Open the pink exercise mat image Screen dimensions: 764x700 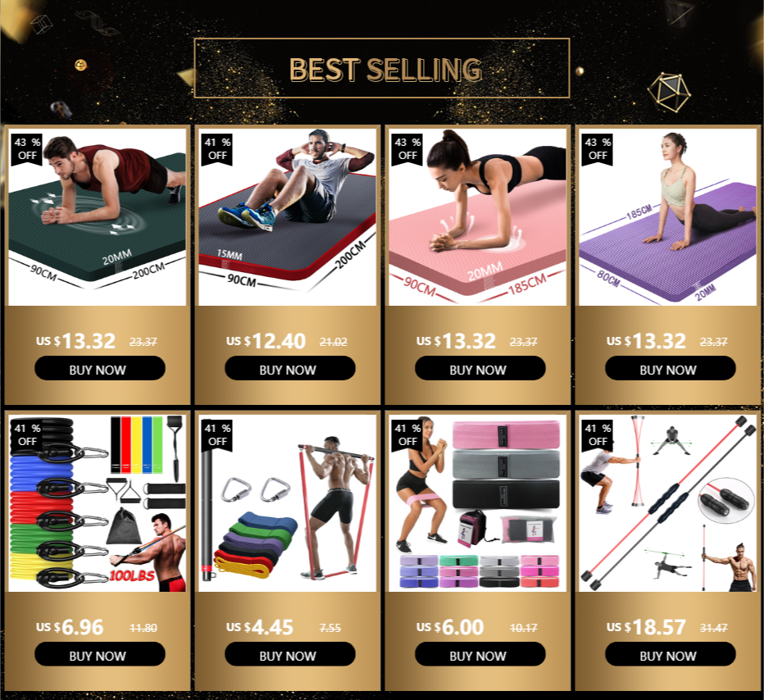(x=477, y=217)
